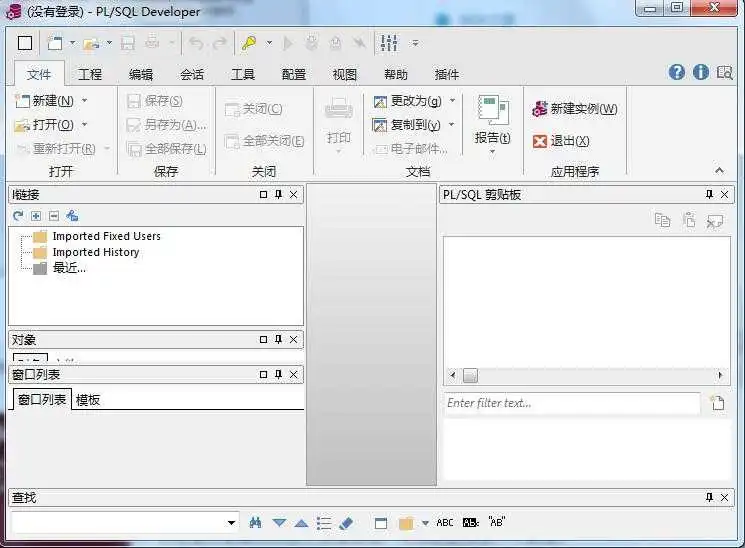Click the Enter filter text field

pos(572,403)
